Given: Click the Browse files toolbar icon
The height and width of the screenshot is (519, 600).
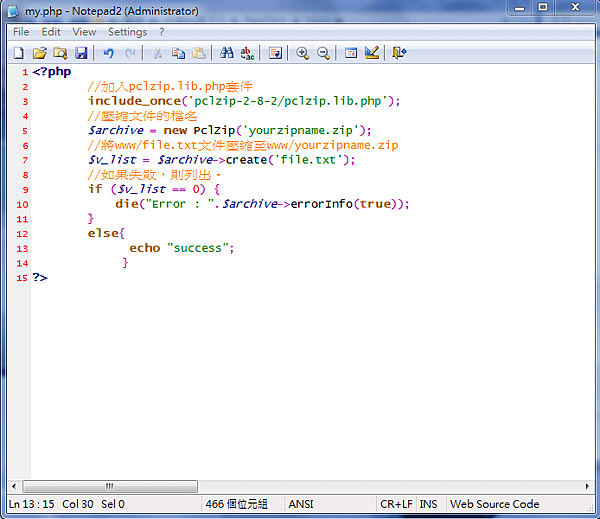Looking at the screenshot, I should pos(60,53).
